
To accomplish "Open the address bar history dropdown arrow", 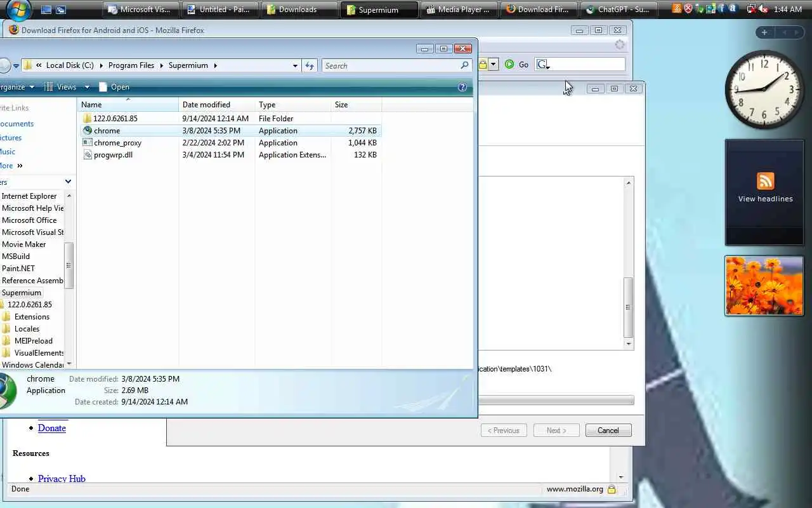I will point(295,65).
